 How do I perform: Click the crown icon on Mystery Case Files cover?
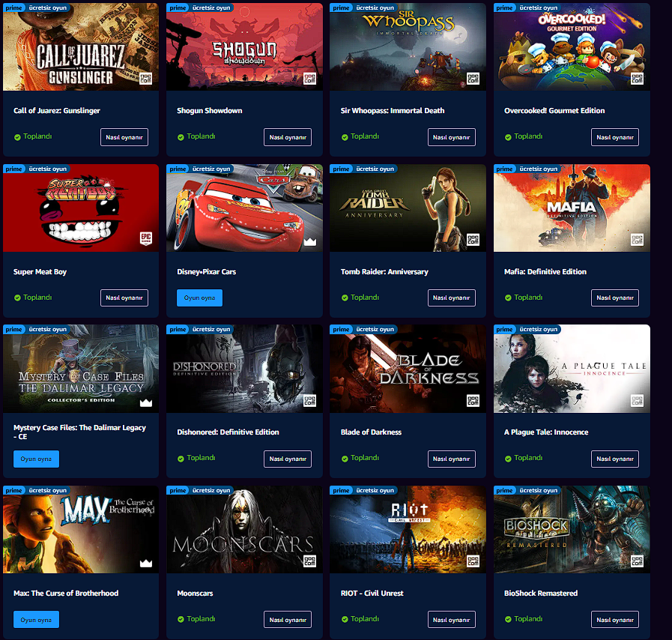(x=146, y=402)
